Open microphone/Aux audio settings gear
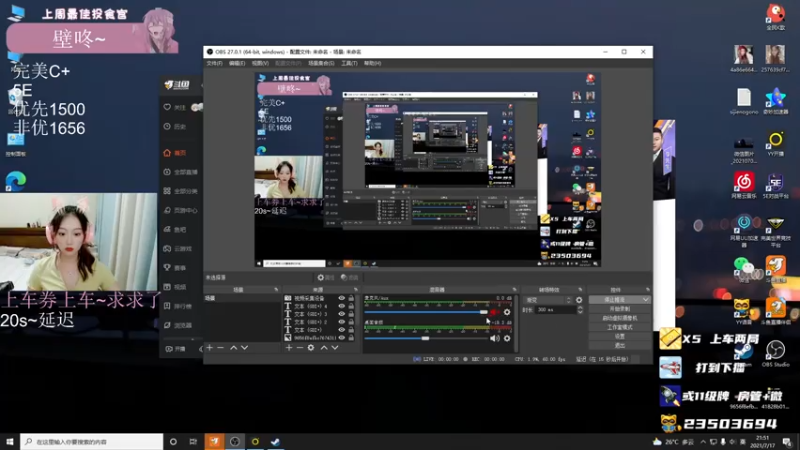Viewport: 800px width, 450px height. pos(507,312)
